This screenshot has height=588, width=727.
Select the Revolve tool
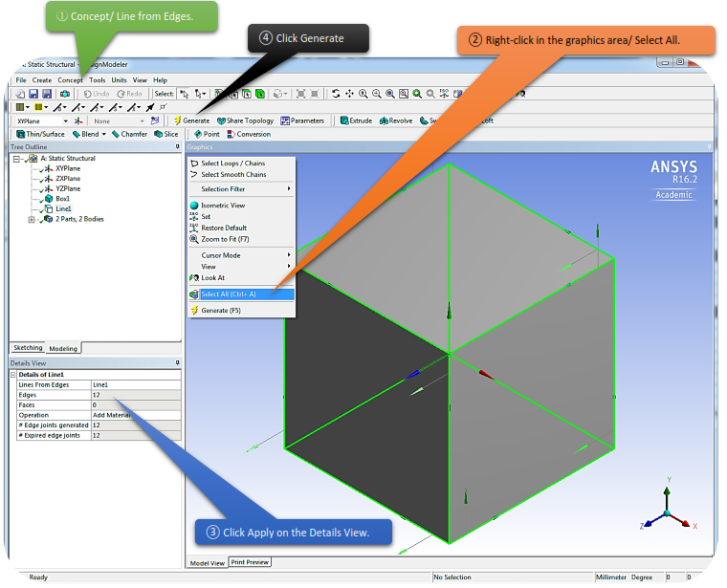coord(396,121)
